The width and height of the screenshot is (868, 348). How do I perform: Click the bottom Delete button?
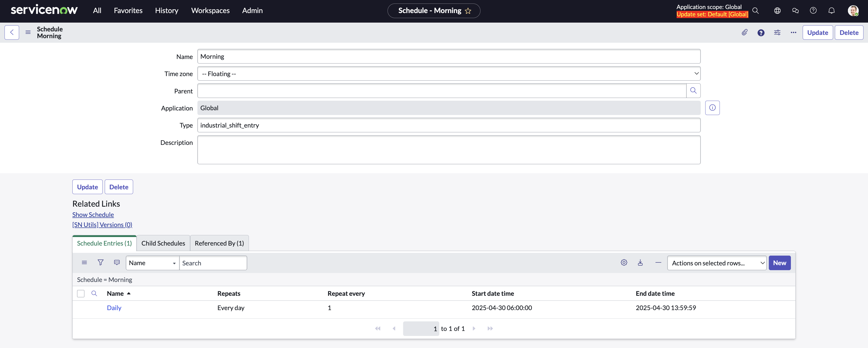pos(119,187)
